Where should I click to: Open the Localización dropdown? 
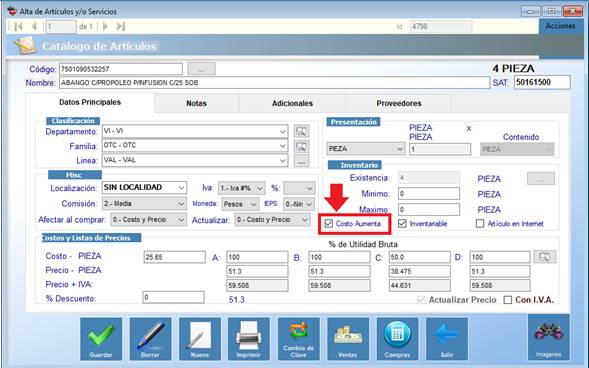pos(181,187)
